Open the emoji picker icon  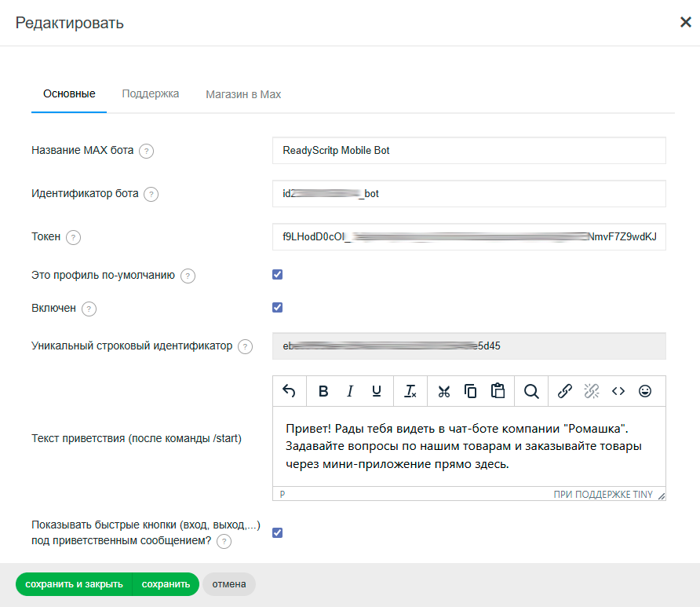pos(645,391)
